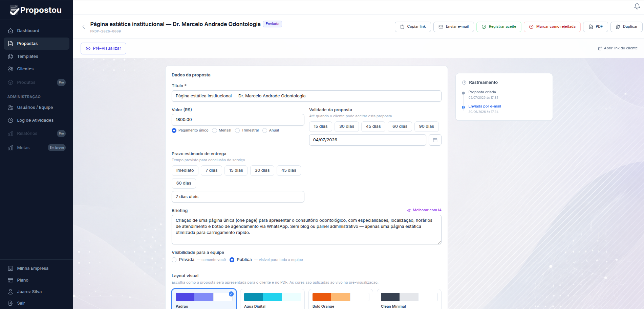Select Anual payment radio button

click(x=265, y=130)
